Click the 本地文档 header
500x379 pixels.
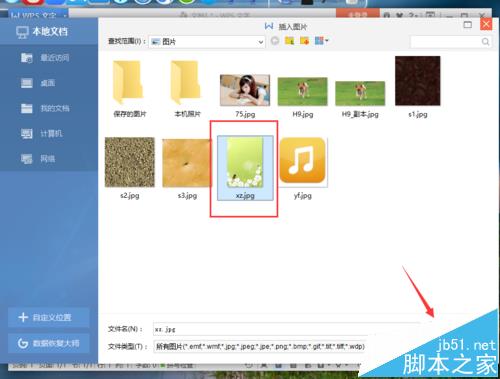42,32
